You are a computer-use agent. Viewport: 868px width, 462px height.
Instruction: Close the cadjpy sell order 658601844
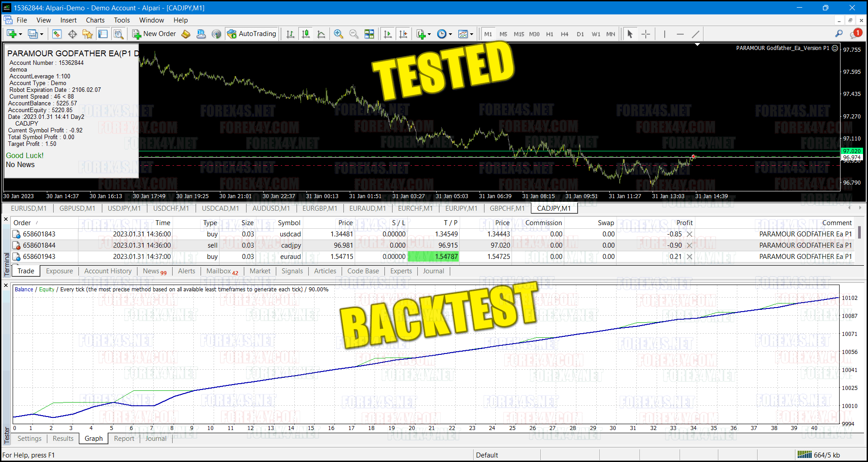[x=689, y=245]
